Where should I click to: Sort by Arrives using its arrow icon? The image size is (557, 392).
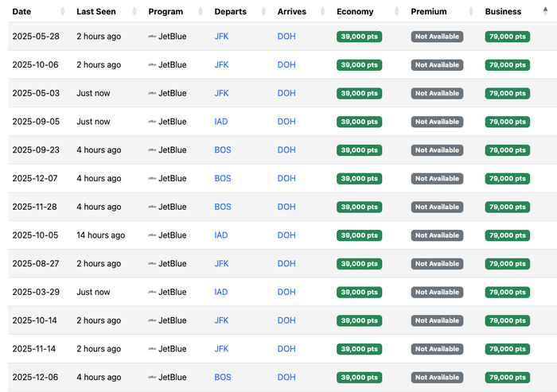point(322,12)
